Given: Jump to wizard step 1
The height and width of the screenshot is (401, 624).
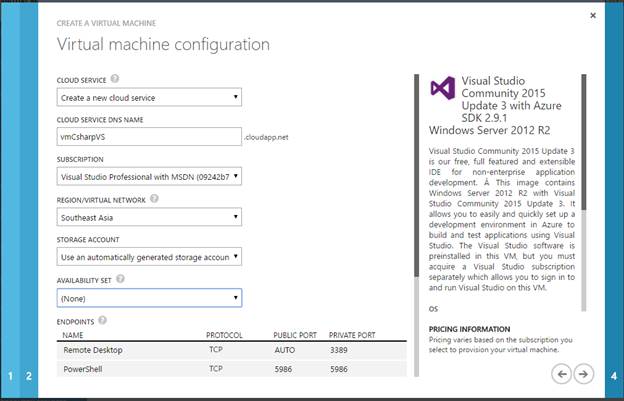Looking at the screenshot, I should [10, 376].
